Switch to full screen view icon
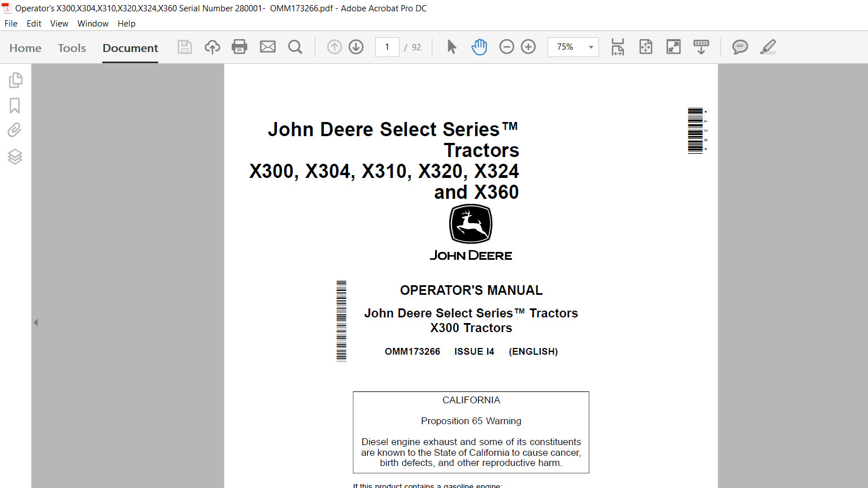The width and height of the screenshot is (868, 488). [674, 47]
